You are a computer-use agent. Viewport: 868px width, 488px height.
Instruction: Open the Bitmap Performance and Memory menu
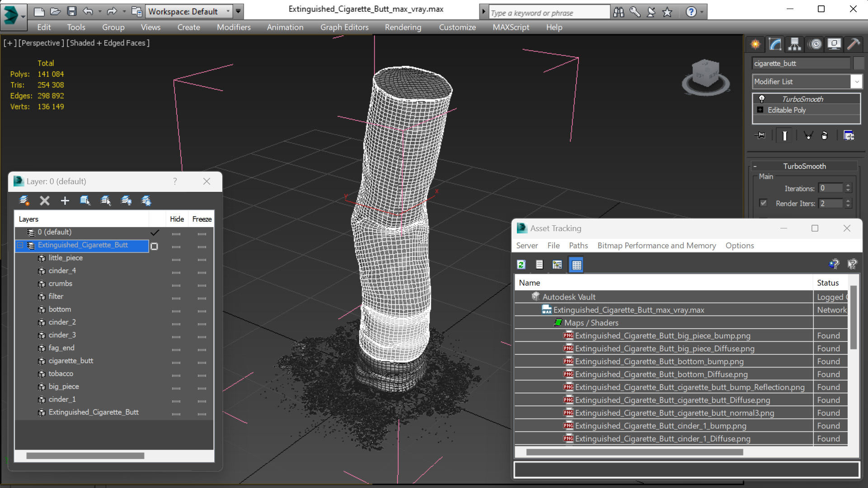[656, 246]
